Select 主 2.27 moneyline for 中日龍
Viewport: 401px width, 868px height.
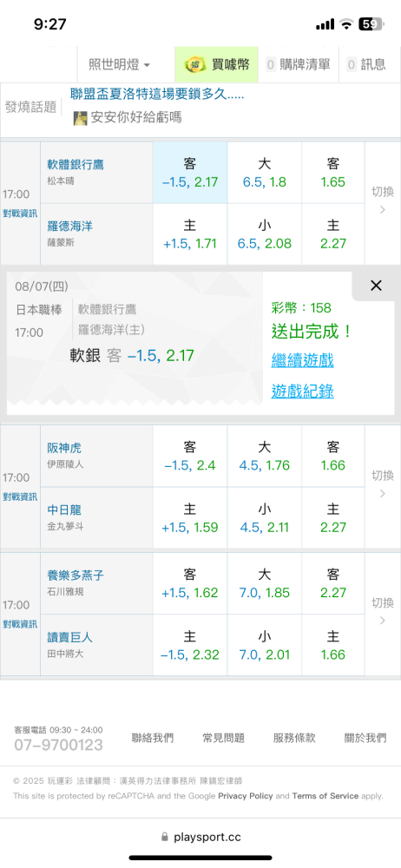click(x=333, y=518)
